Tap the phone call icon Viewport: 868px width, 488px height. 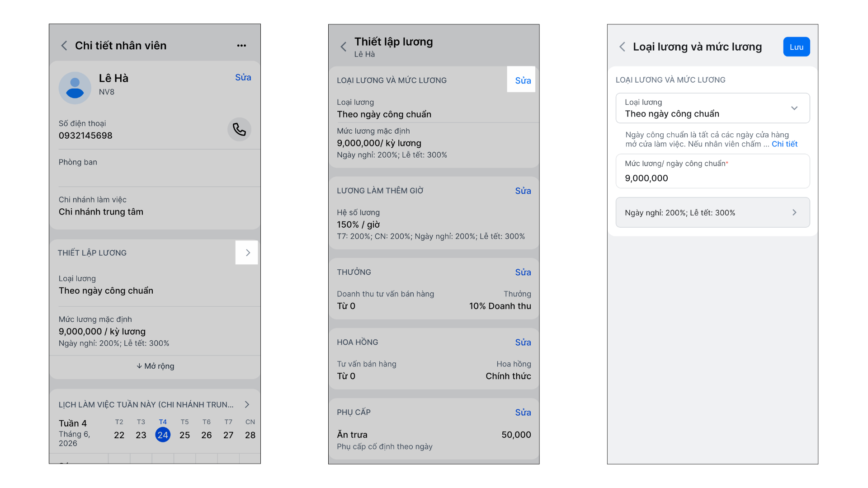239,130
